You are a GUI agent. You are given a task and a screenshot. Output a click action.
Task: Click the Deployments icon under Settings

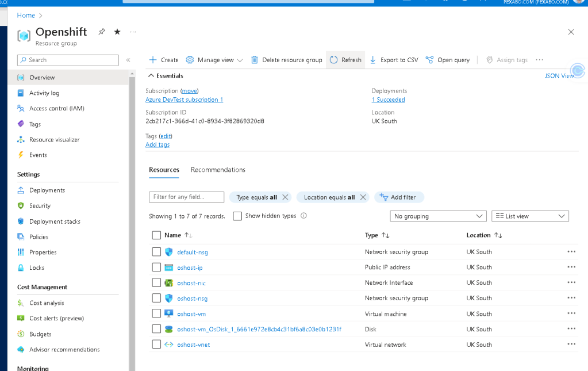(21, 190)
